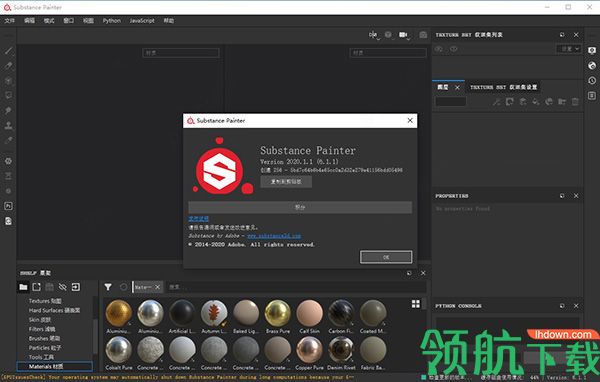Click OK in the About dialog
The image size is (600, 382).
pyautogui.click(x=386, y=257)
